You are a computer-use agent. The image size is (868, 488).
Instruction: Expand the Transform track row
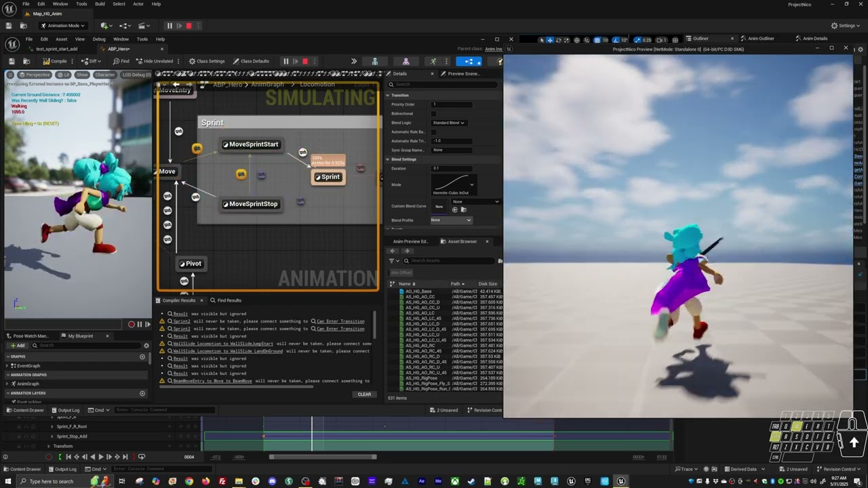click(x=49, y=446)
